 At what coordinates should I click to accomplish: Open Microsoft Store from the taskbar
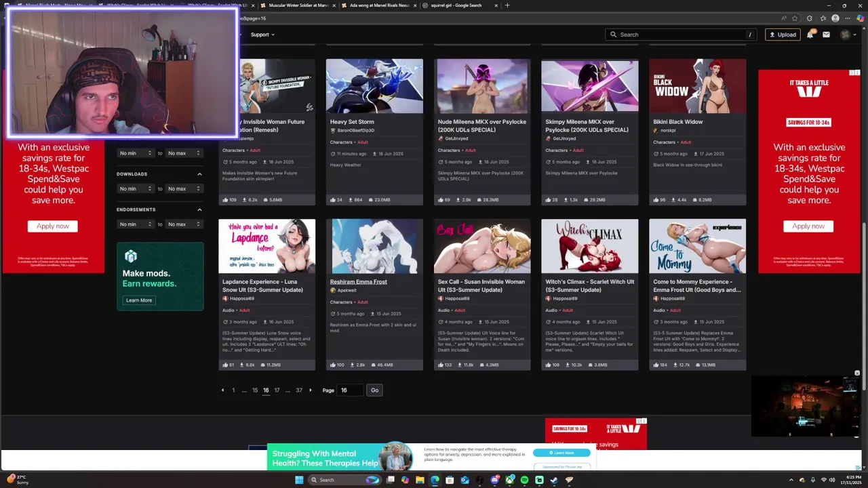450,480
